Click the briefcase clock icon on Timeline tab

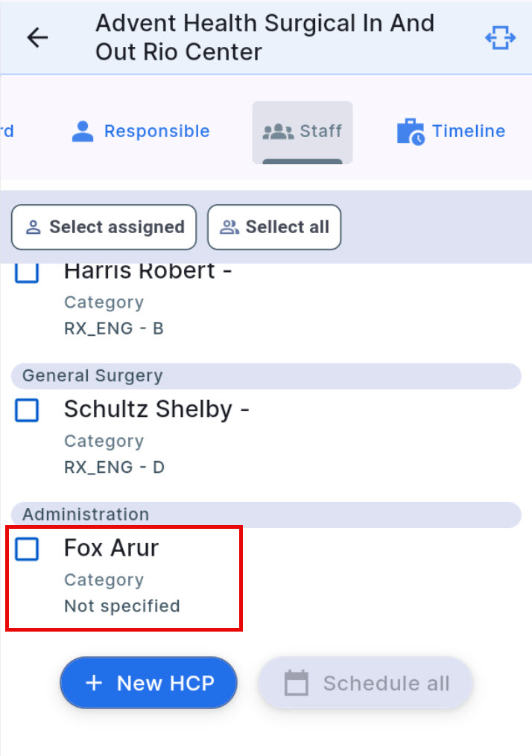click(411, 130)
